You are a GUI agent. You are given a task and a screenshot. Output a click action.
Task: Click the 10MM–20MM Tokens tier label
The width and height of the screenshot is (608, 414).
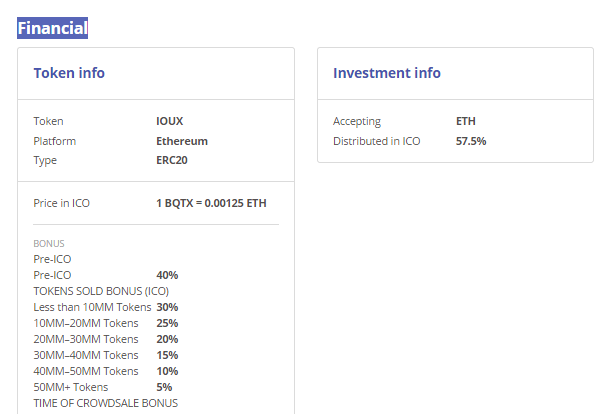pyautogui.click(x=86, y=323)
